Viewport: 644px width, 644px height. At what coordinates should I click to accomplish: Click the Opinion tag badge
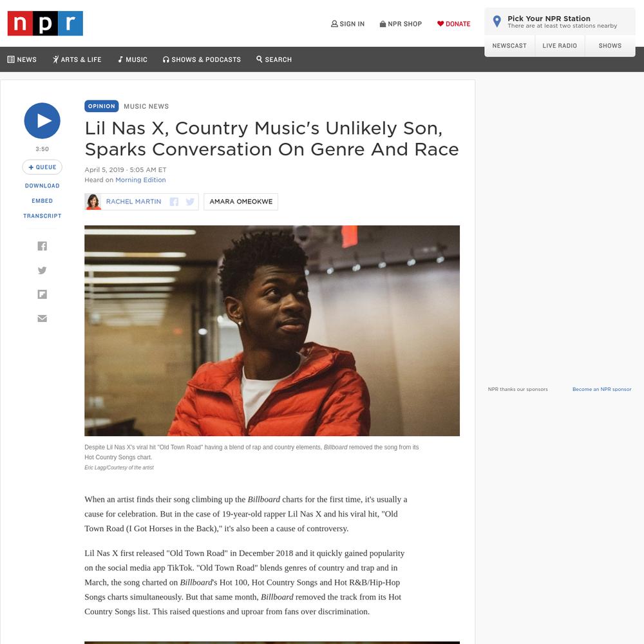(102, 106)
